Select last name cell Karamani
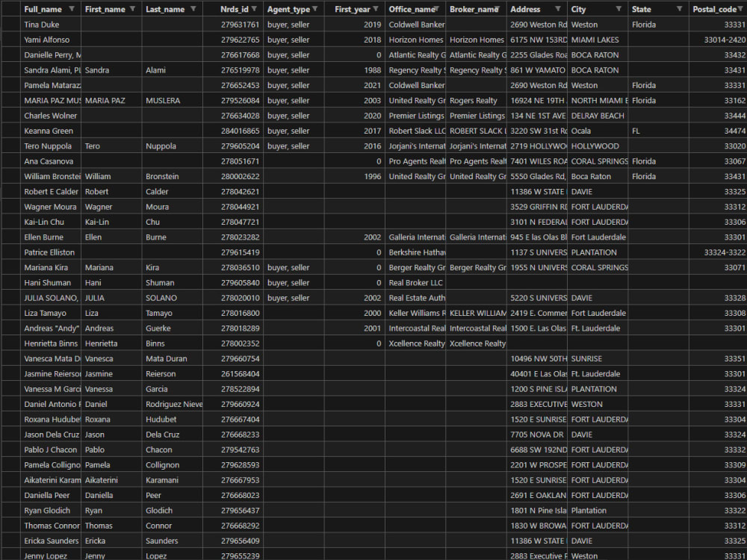This screenshot has width=747, height=560. pos(172,480)
